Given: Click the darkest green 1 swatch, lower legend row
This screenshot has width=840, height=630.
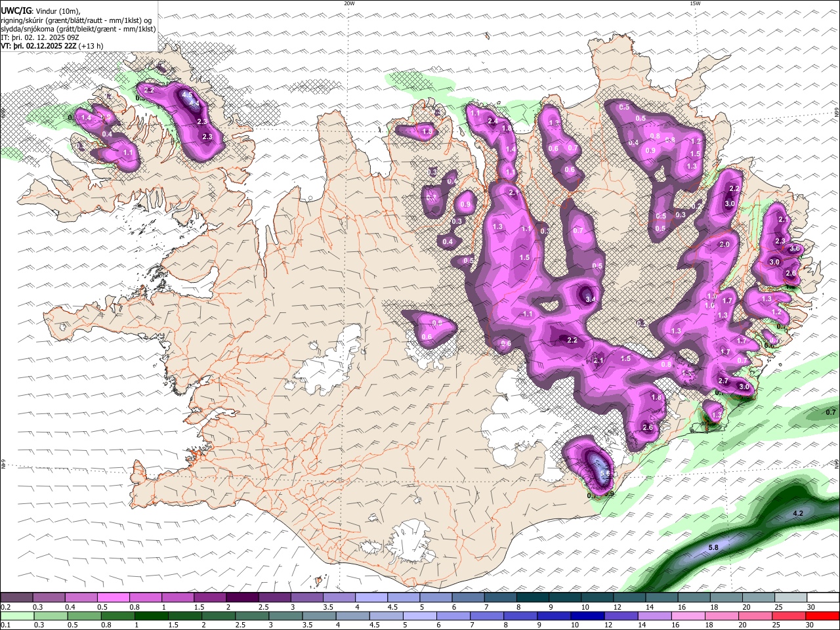Looking at the screenshot, I should (x=151, y=616).
